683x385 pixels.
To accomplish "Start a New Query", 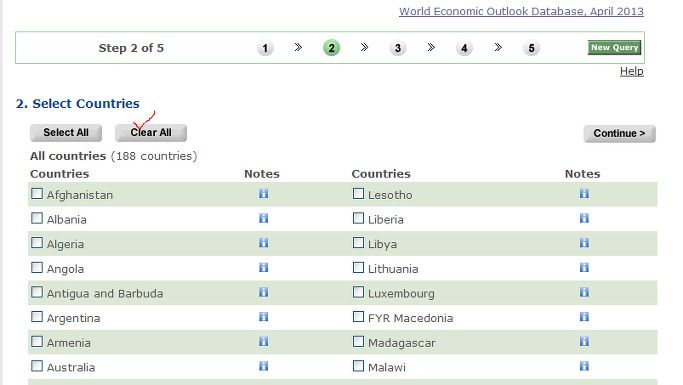I will [615, 47].
